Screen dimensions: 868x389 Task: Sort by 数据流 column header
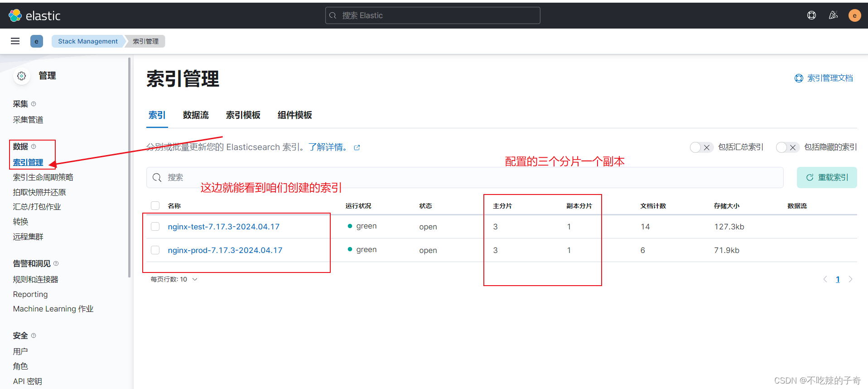pos(797,206)
